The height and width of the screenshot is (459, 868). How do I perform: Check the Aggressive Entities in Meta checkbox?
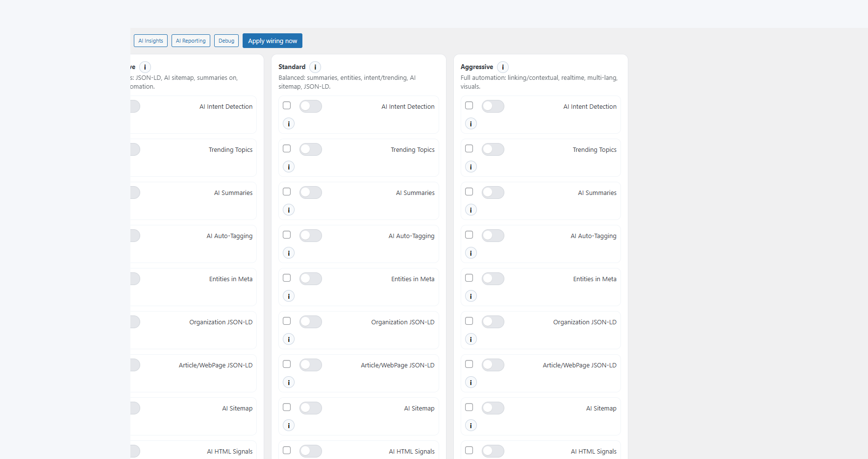[x=469, y=278]
